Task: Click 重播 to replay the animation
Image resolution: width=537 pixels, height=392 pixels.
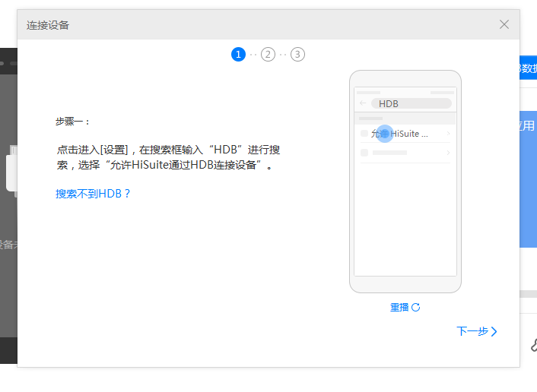Action: coord(405,307)
